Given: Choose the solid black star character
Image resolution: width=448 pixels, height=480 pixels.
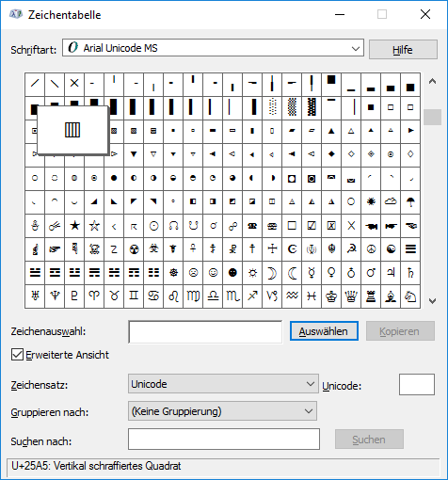Looking at the screenshot, I should (74, 226).
